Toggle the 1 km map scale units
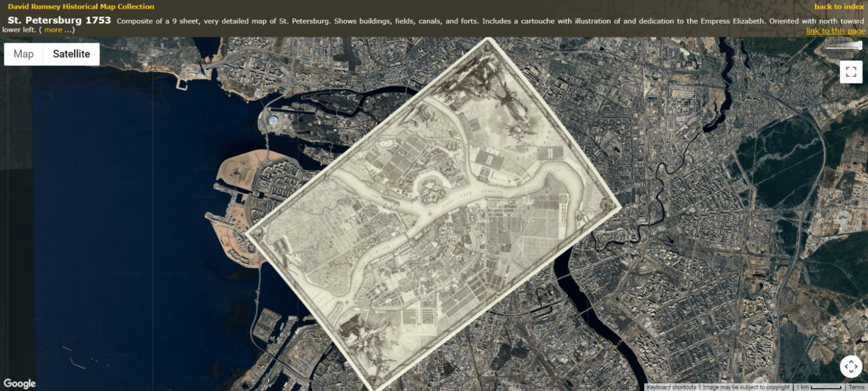868x391 pixels. (819, 387)
